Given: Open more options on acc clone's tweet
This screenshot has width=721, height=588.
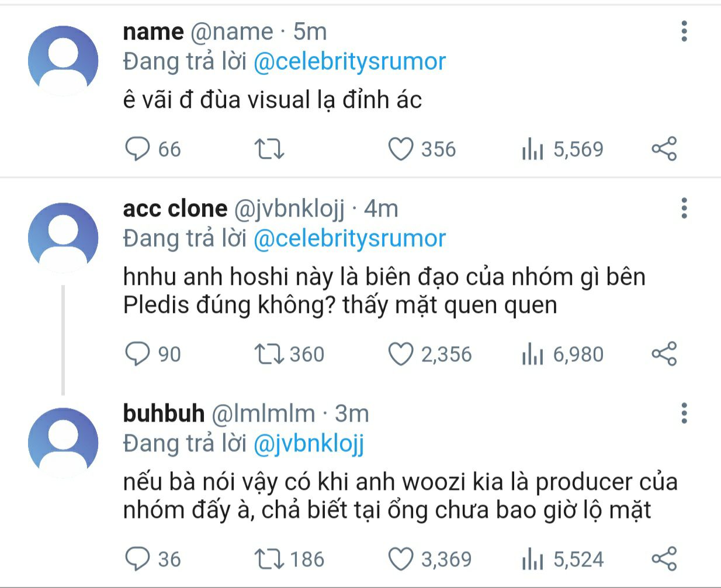Looking at the screenshot, I should pyautogui.click(x=684, y=208).
